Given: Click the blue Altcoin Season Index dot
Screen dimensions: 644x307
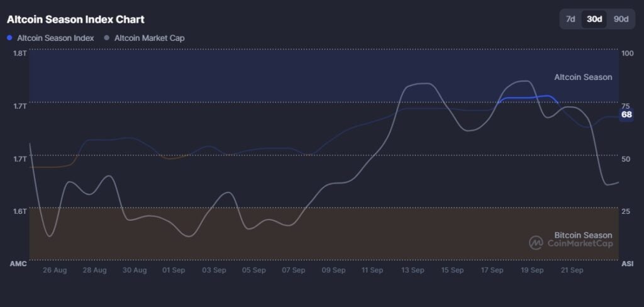Looking at the screenshot, I should click(x=9, y=38).
